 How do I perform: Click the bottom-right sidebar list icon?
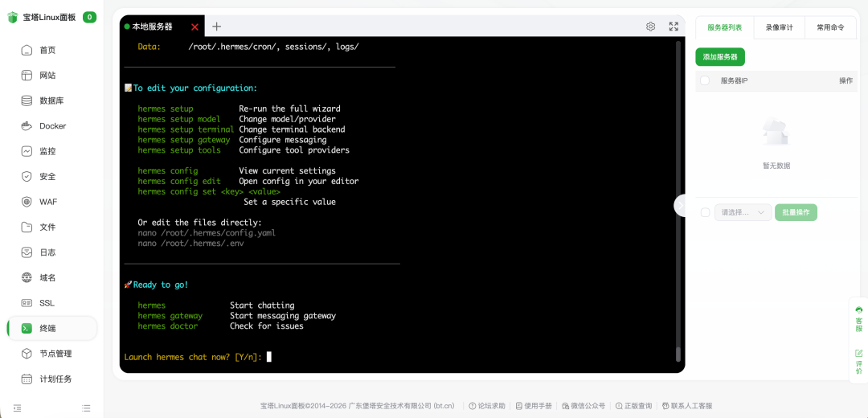click(86, 408)
